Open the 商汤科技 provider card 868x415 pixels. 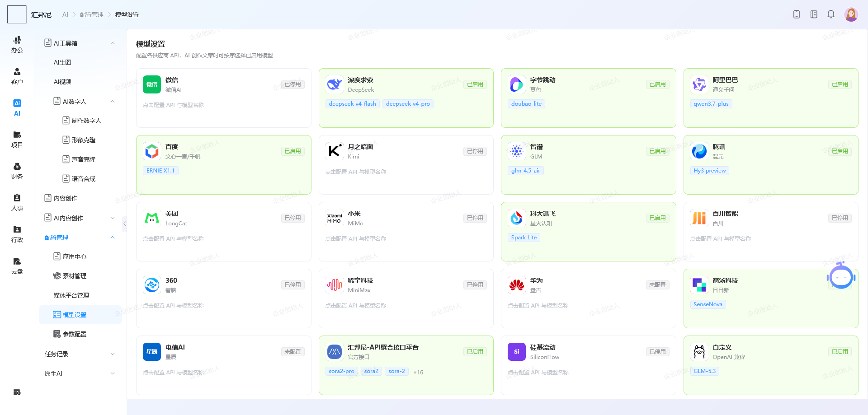771,298
